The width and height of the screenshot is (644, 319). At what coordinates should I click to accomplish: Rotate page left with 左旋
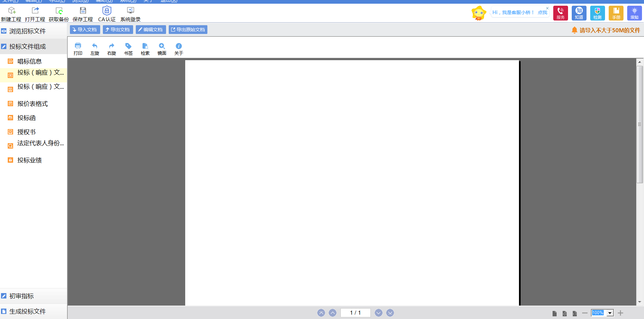click(x=95, y=49)
